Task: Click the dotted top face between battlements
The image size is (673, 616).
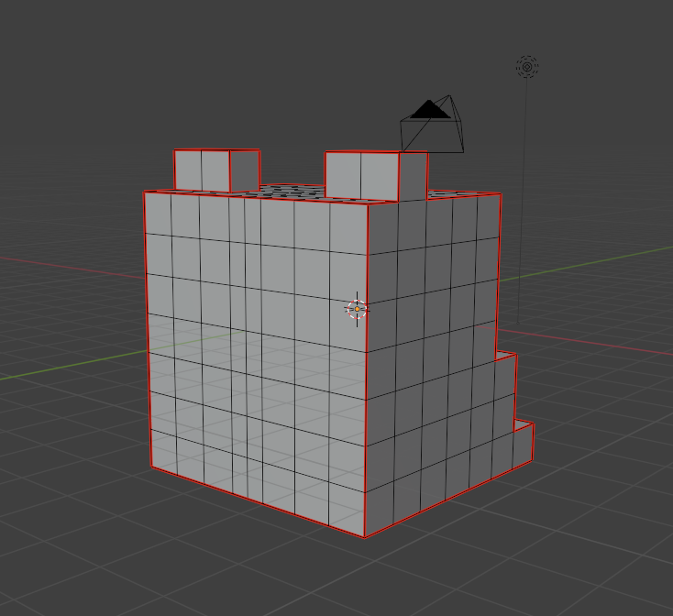Action: click(x=292, y=191)
